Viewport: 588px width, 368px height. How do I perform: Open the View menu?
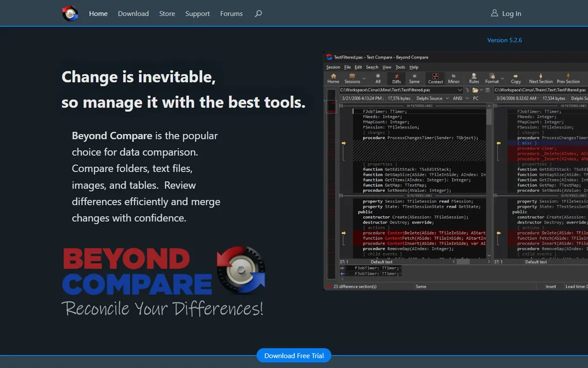point(386,67)
